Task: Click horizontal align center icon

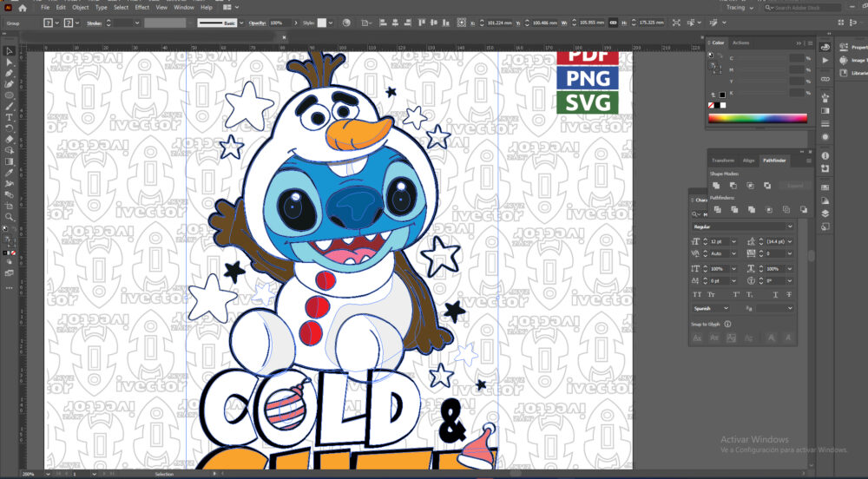Action: pos(395,23)
